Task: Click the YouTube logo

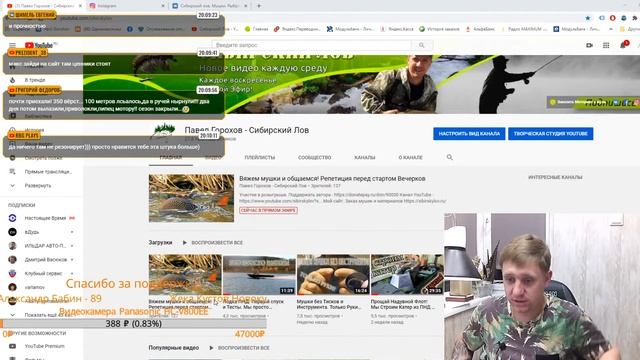Action: [40, 45]
